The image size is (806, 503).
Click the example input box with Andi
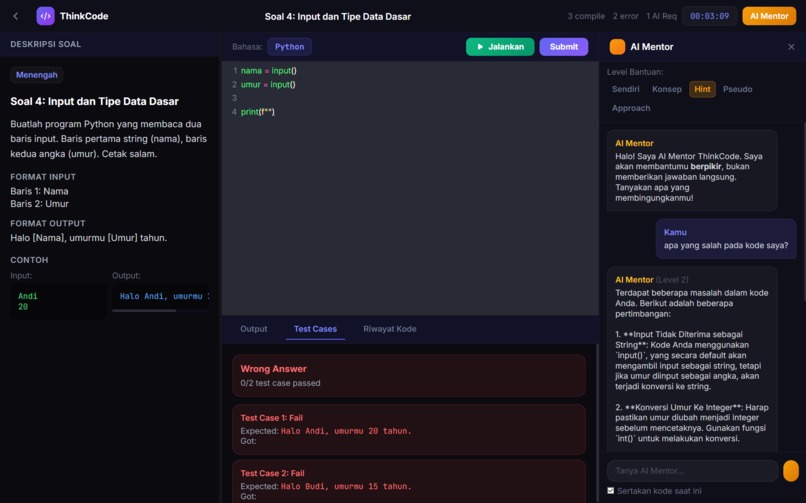(58, 301)
